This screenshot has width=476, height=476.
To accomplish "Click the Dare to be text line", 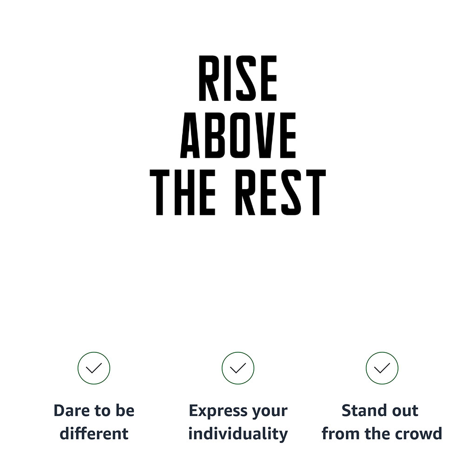I will click(x=94, y=410).
